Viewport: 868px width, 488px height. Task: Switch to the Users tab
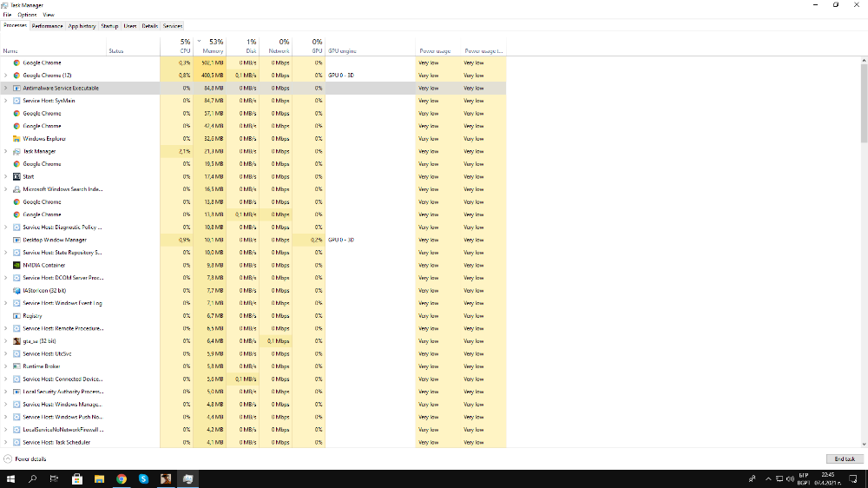[x=130, y=26]
